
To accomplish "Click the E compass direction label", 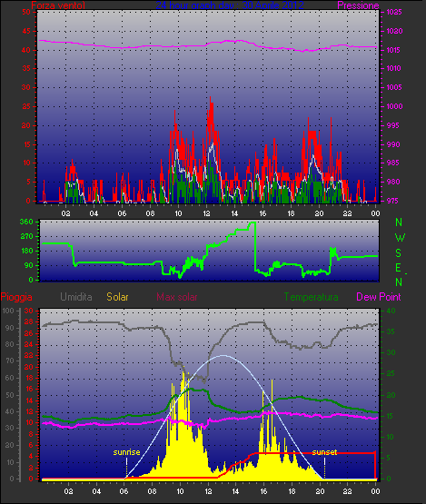I will pyautogui.click(x=399, y=268).
